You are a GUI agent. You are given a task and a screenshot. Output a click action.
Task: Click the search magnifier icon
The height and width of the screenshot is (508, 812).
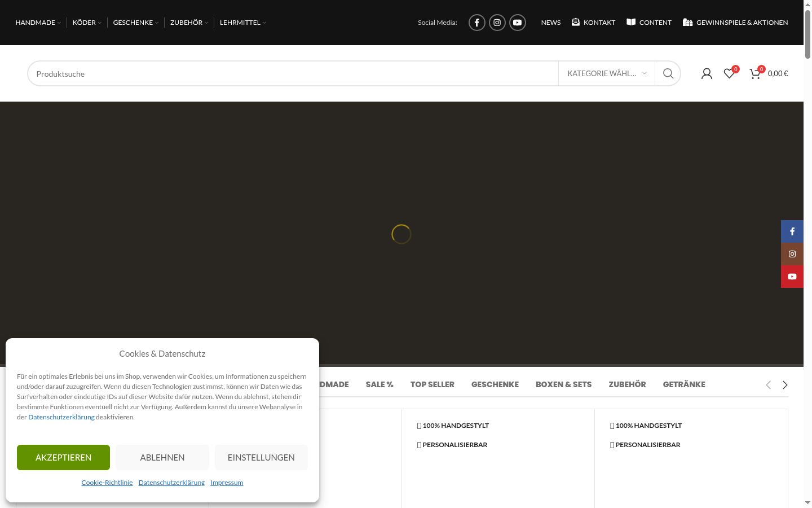(668, 73)
